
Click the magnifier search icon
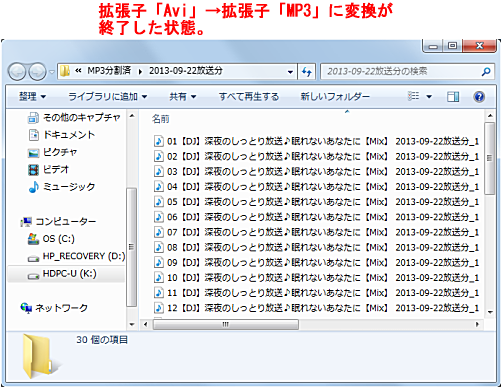coord(486,71)
